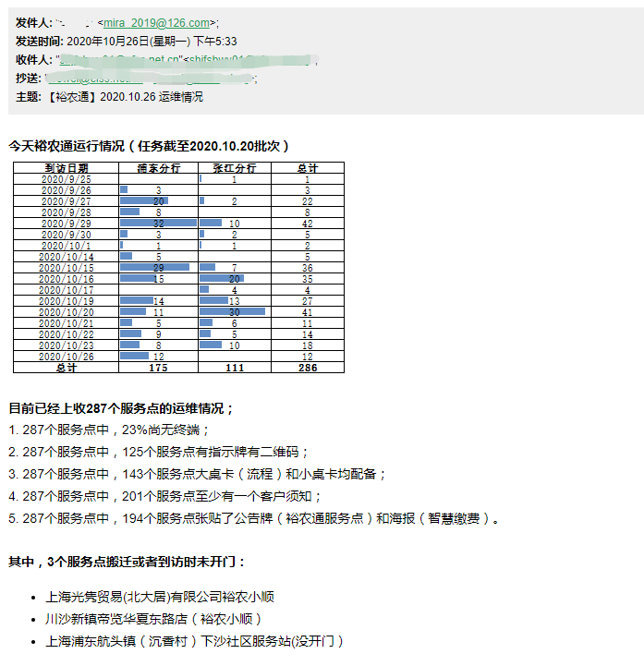The image size is (644, 666).
Task: Select the date cell 2020/10/23
Action: click(x=67, y=345)
